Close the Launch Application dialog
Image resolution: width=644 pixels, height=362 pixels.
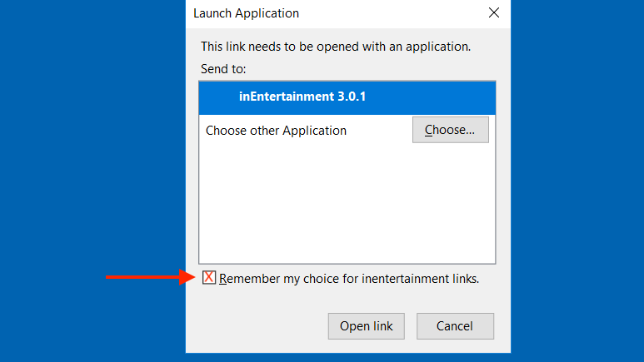tap(494, 12)
